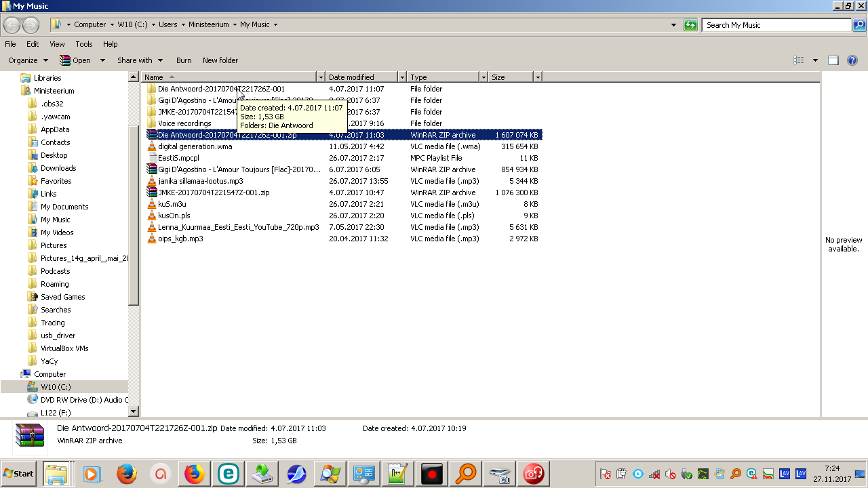868x488 pixels.
Task: Open the Type column filter arrow
Action: pyautogui.click(x=484, y=77)
